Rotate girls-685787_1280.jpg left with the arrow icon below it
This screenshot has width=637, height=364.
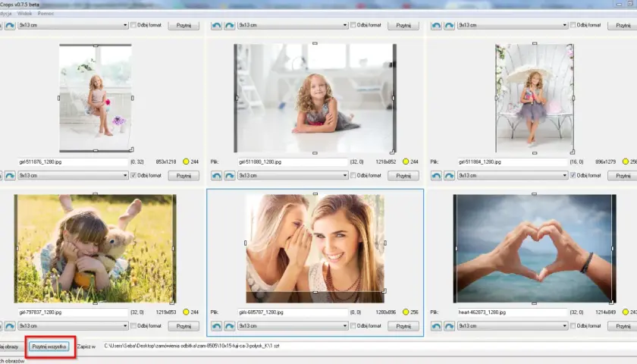[x=217, y=326]
